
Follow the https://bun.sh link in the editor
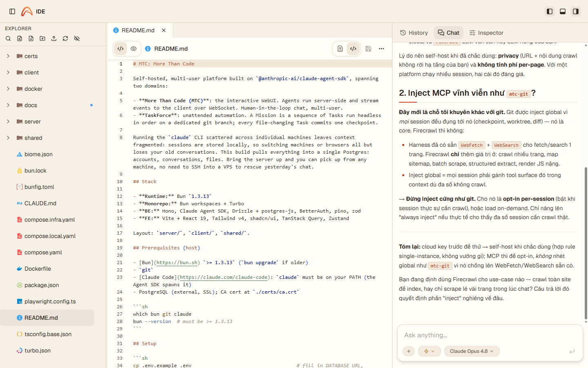point(177,263)
